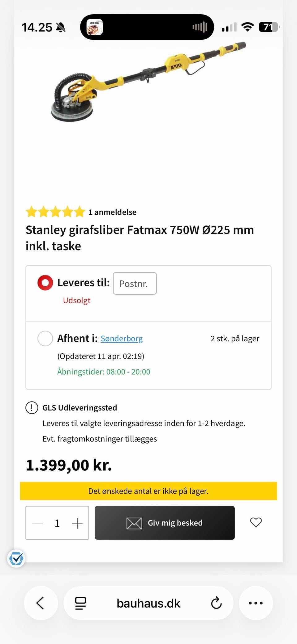The image size is (297, 644).
Task: Tap the bauhaus.dk address bar
Action: coord(148,603)
